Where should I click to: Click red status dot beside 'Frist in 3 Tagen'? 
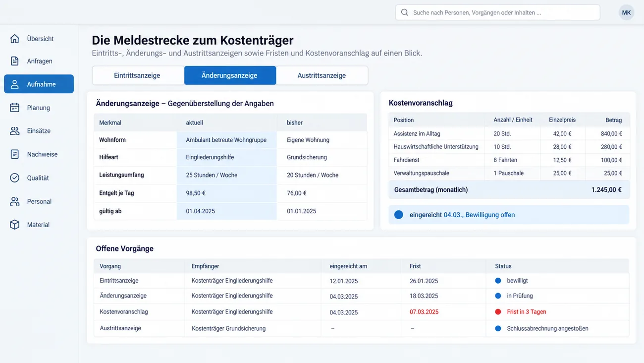click(498, 312)
